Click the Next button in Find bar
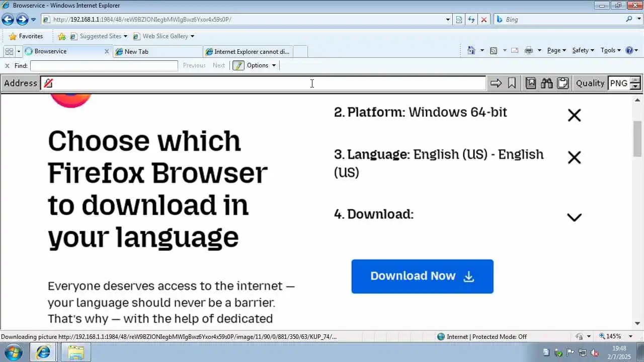The image size is (644, 362). tap(219, 65)
